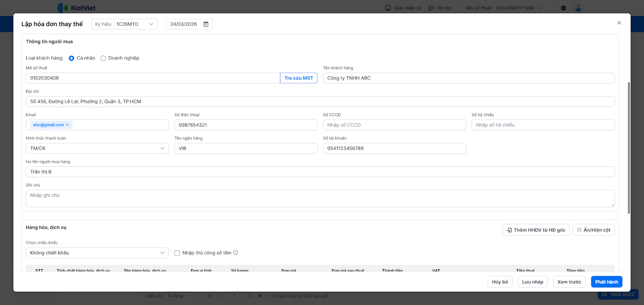Go to next page in background pagination

tap(250, 296)
